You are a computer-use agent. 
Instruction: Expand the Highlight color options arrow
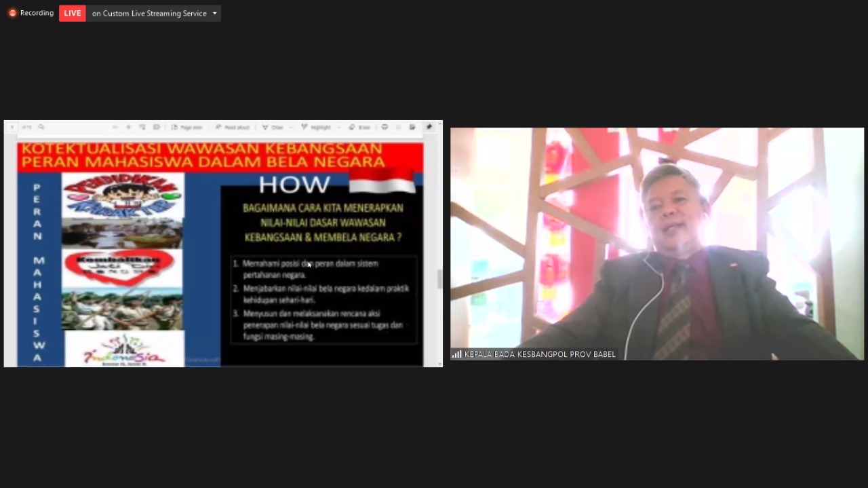[338, 127]
